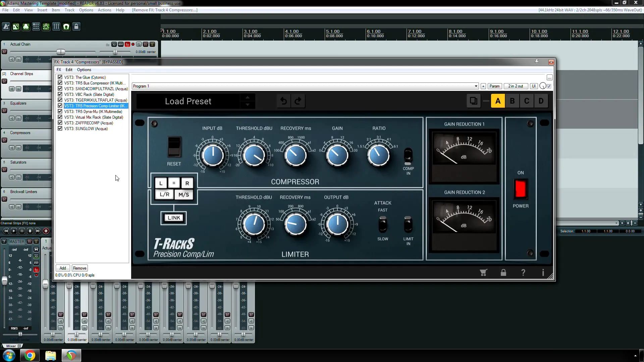
Task: Toggle master mono/stereo button
Action: [36, 249]
